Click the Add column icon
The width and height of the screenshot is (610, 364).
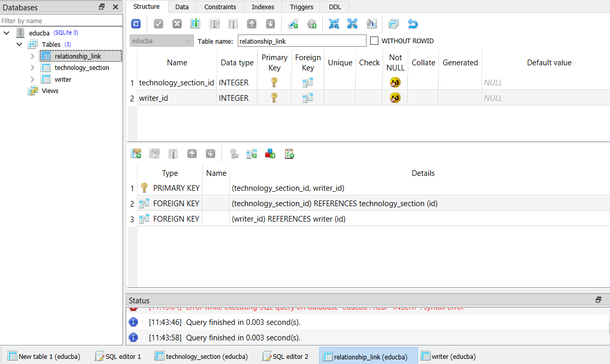click(195, 24)
